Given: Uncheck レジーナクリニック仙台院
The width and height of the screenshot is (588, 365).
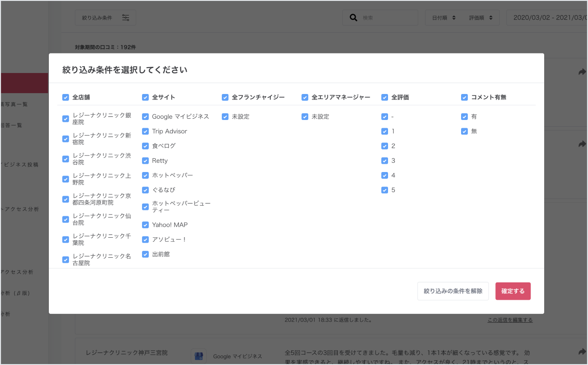Looking at the screenshot, I should point(65,219).
